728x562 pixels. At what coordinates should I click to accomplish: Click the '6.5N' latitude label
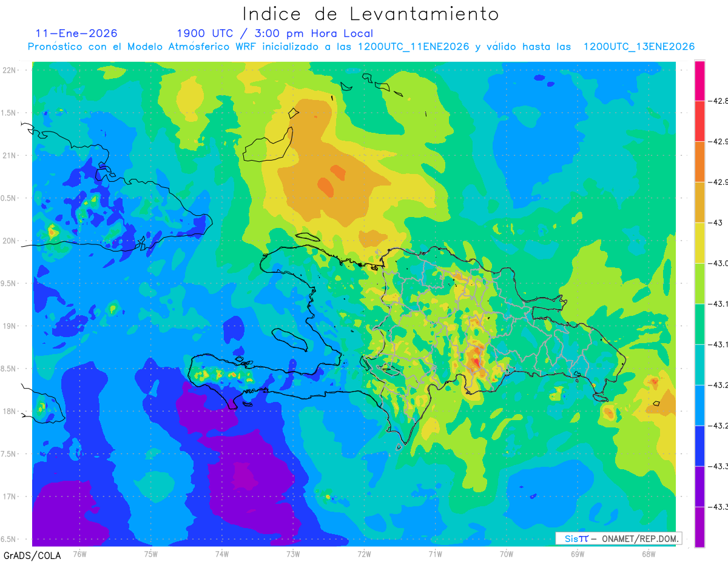(9, 539)
